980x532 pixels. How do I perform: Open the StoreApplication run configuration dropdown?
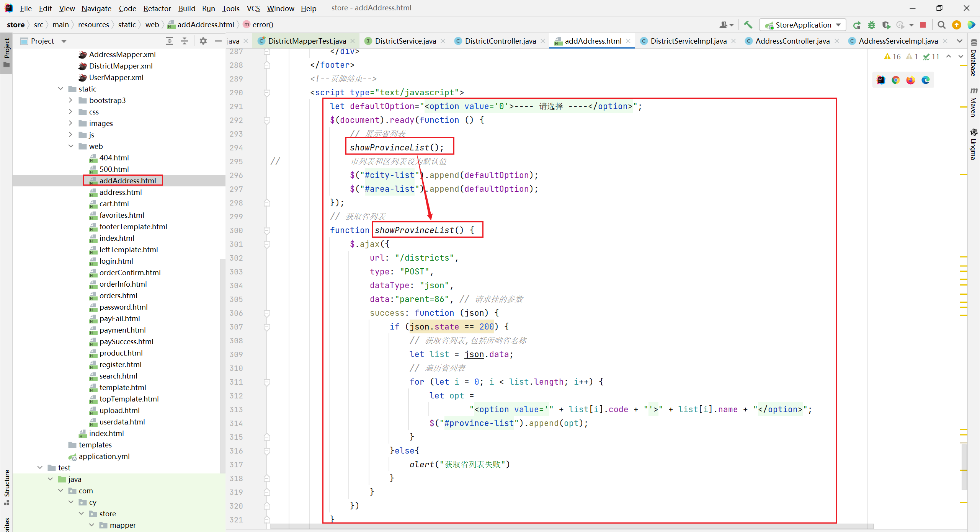pyautogui.click(x=803, y=25)
